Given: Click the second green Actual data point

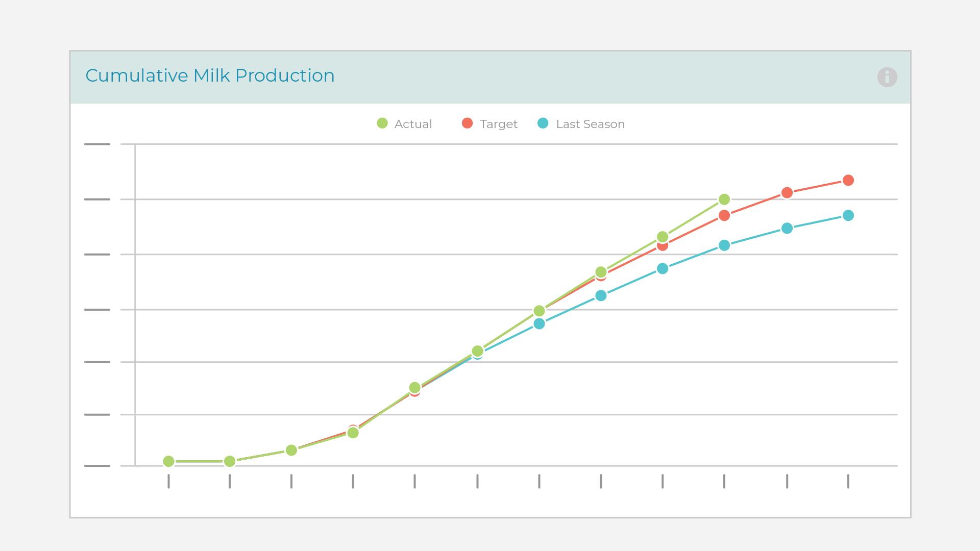Looking at the screenshot, I should 230,461.
